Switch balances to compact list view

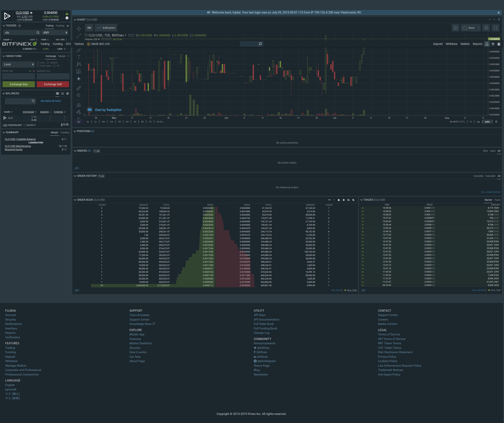pyautogui.click(x=62, y=94)
